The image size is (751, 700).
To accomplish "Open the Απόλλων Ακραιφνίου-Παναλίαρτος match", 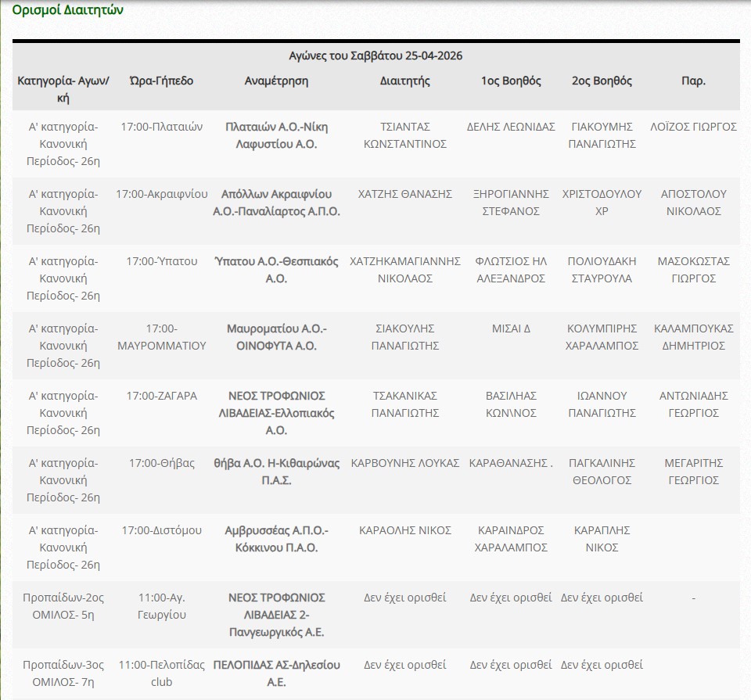I will (x=276, y=203).
